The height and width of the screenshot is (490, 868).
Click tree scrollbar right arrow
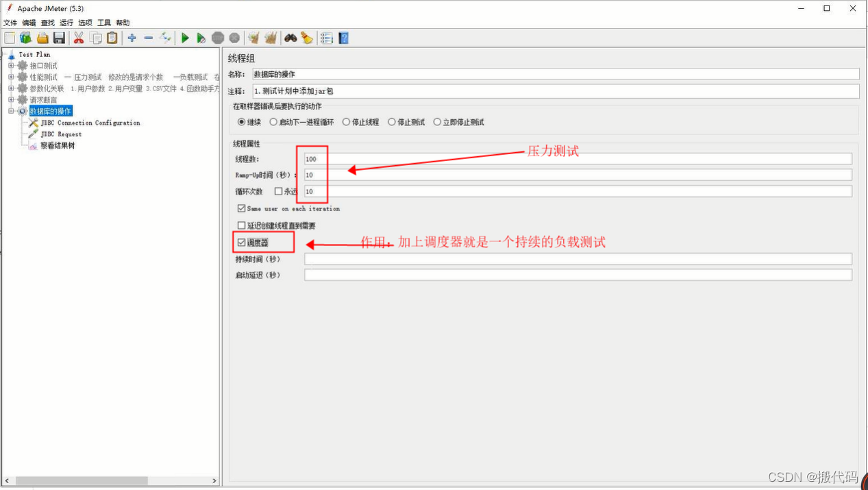point(214,481)
